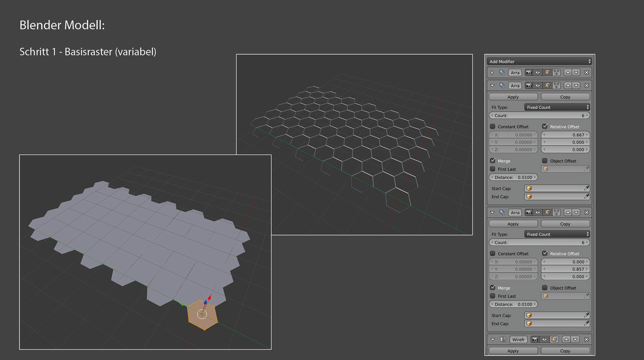Disable Relative Offset on the 0.667 Array
Screen dimensions: 644x360
pyautogui.click(x=545, y=126)
